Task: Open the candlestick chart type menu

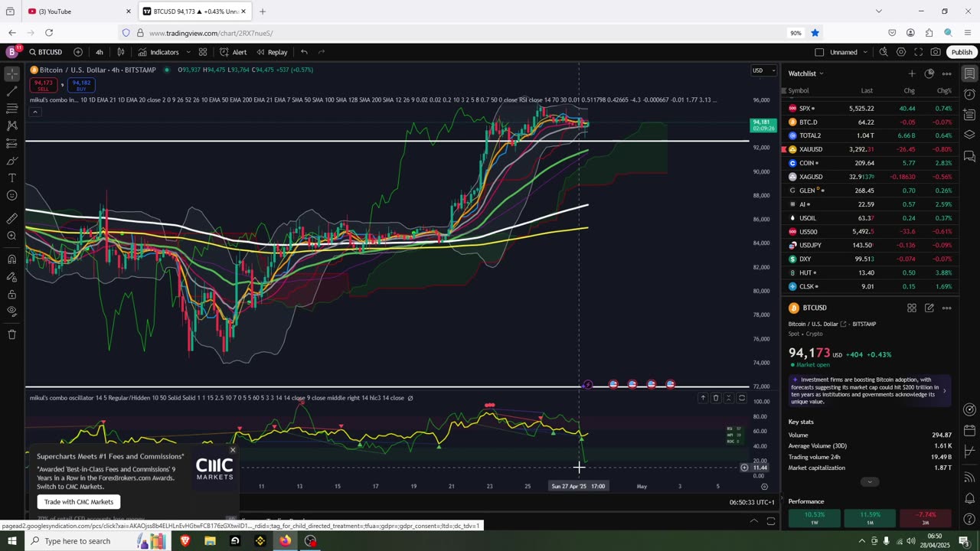Action: tap(121, 52)
